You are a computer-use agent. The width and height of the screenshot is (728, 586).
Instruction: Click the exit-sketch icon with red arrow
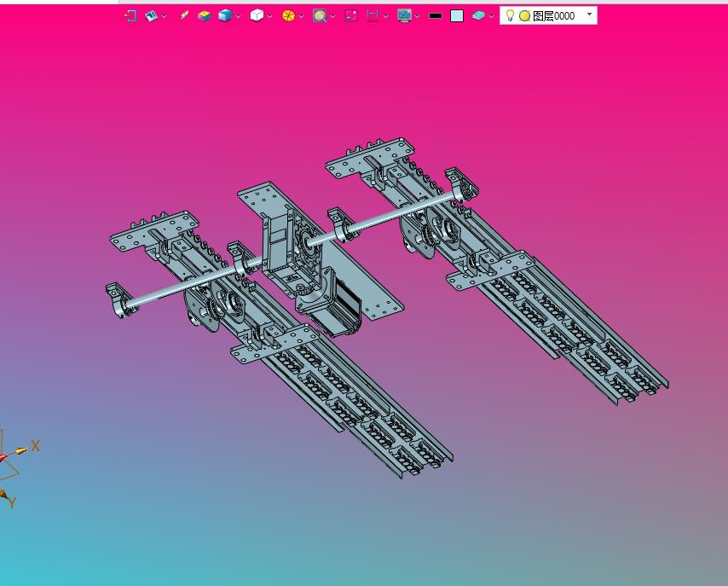click(x=130, y=16)
